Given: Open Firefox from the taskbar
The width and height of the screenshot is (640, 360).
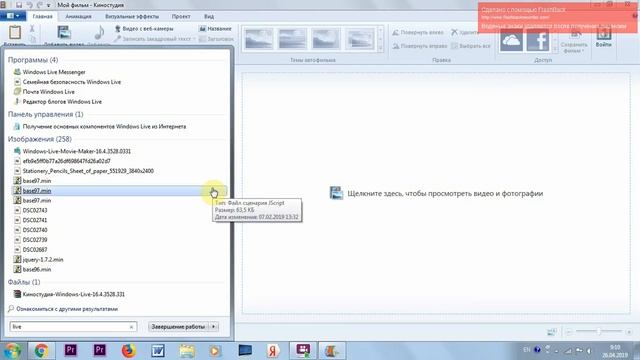Looking at the screenshot, I should click(129, 350).
